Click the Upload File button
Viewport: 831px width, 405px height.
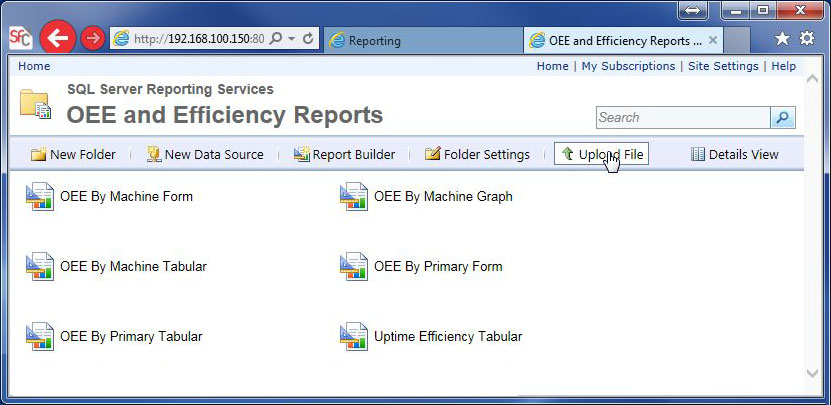(602, 154)
